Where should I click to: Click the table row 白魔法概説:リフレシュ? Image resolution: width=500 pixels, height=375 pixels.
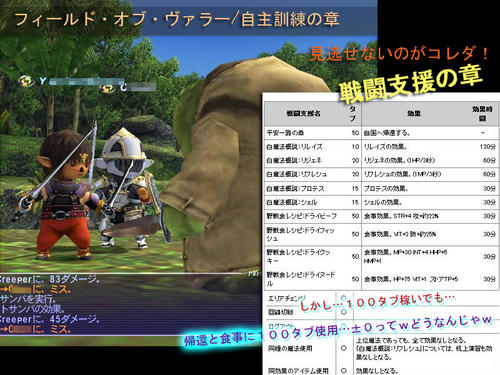point(381,174)
